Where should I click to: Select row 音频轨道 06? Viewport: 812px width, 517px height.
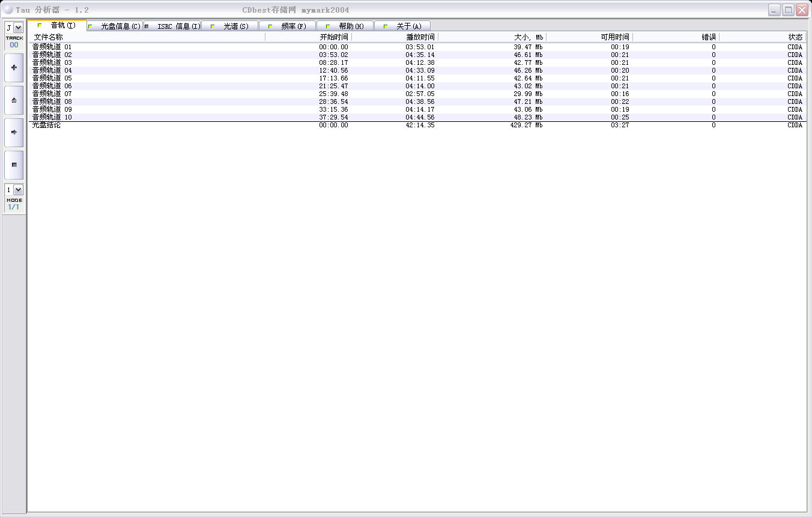point(417,86)
